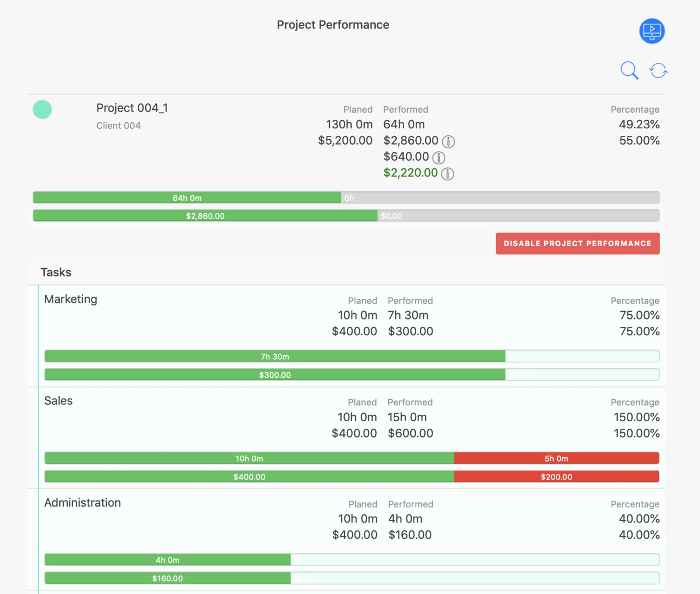Click the refresh arrows icon

point(658,71)
